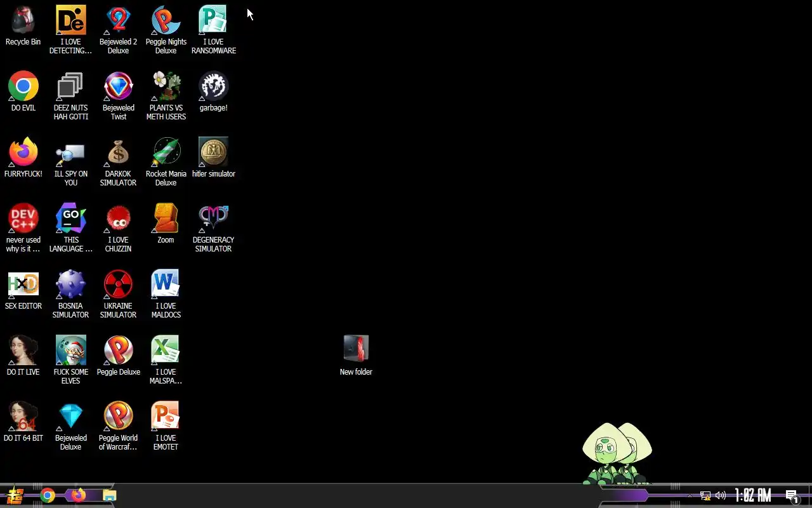Open Chrome from the taskbar
Screen dimensions: 812x508
(x=48, y=495)
